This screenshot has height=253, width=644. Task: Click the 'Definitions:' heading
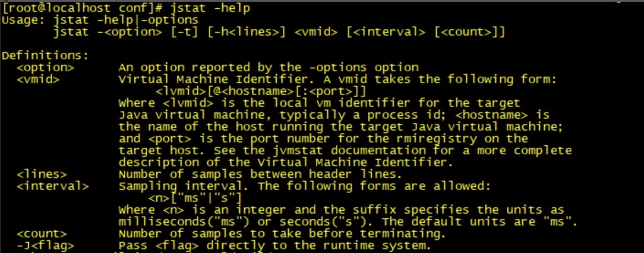[x=45, y=56]
